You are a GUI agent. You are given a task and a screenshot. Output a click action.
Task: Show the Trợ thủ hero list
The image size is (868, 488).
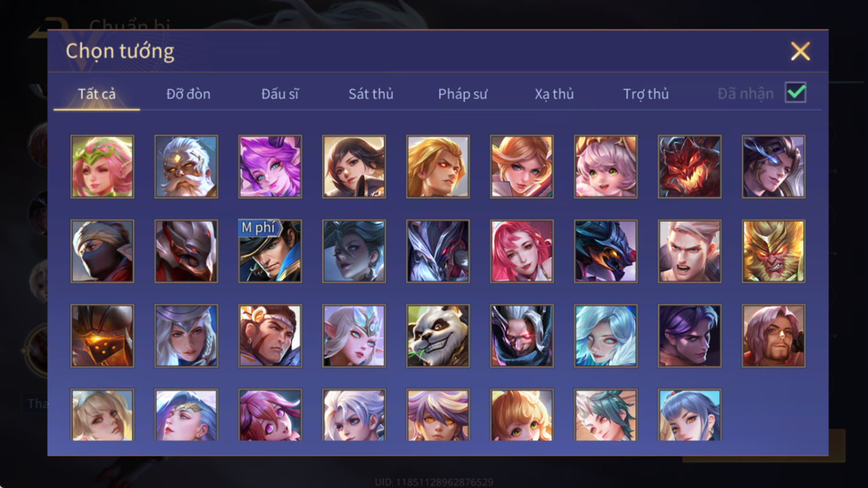point(646,94)
